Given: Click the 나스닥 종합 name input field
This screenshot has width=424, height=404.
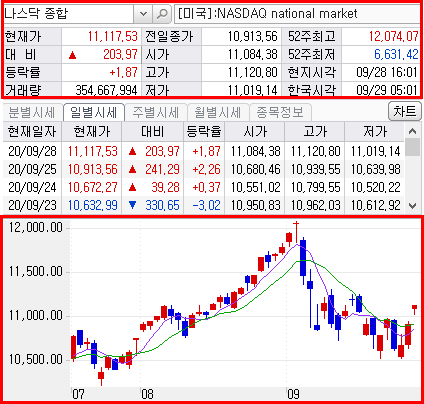Looking at the screenshot, I should [x=69, y=14].
